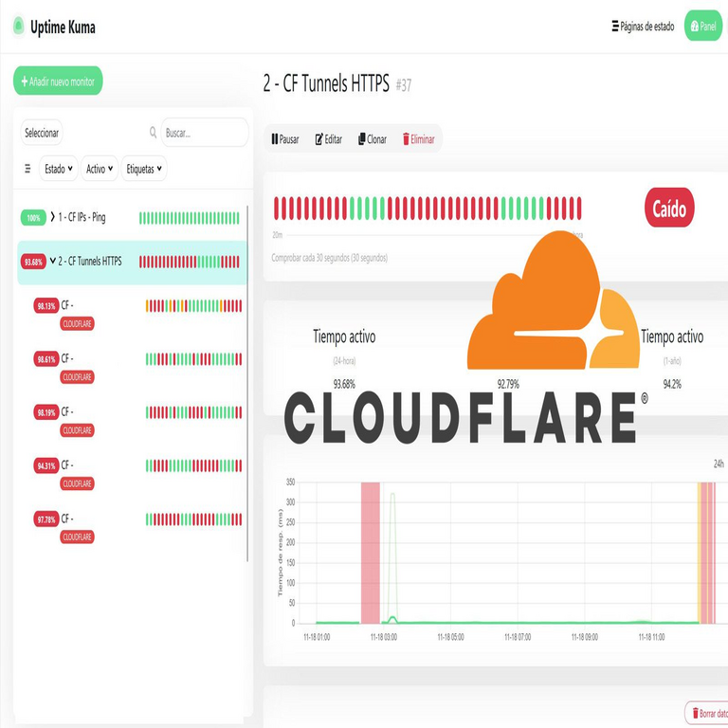Click Clonar to duplicate monitor

(x=373, y=138)
